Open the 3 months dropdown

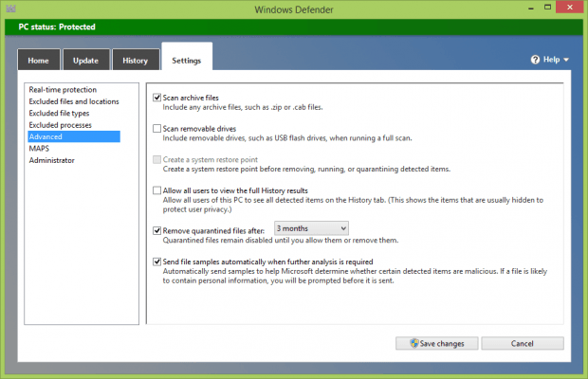point(311,228)
